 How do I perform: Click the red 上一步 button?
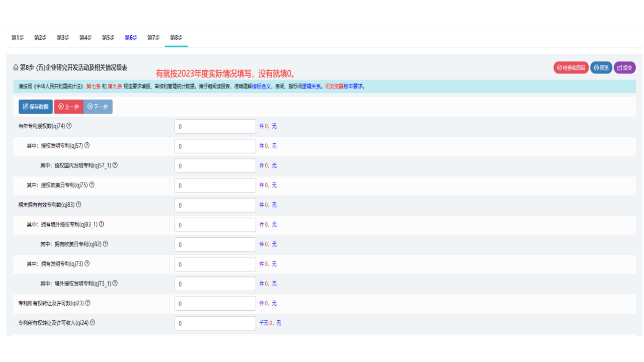(69, 107)
